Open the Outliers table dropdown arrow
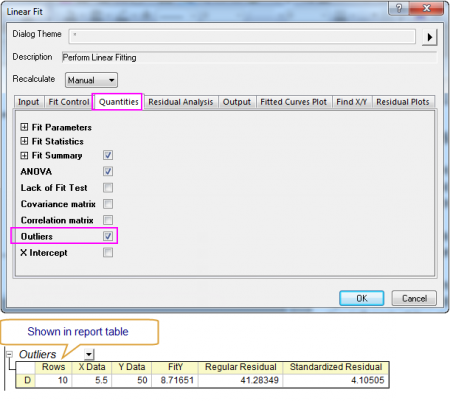This screenshot has height=401, width=450. (89, 354)
